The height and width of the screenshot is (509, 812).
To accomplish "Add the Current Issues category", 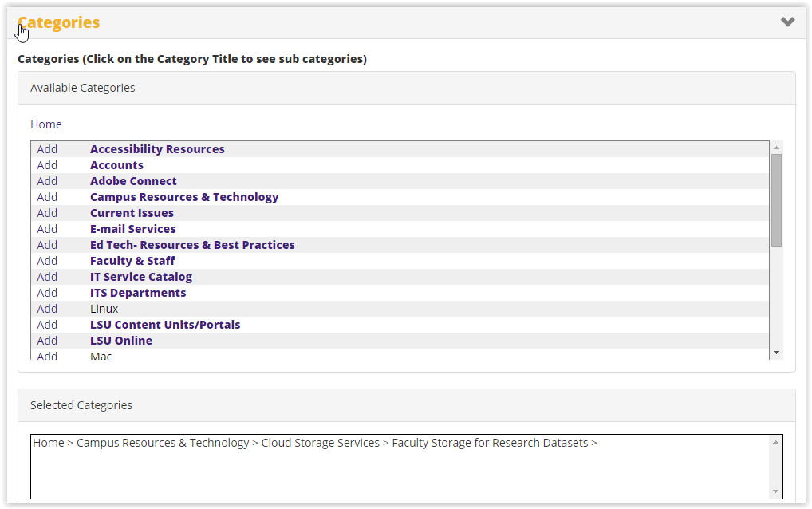I will (47, 213).
